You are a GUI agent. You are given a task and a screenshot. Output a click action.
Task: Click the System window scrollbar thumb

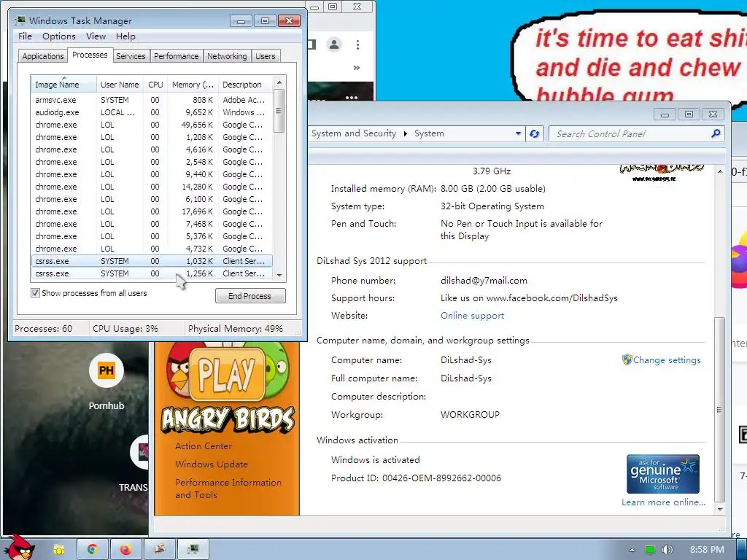point(719,410)
